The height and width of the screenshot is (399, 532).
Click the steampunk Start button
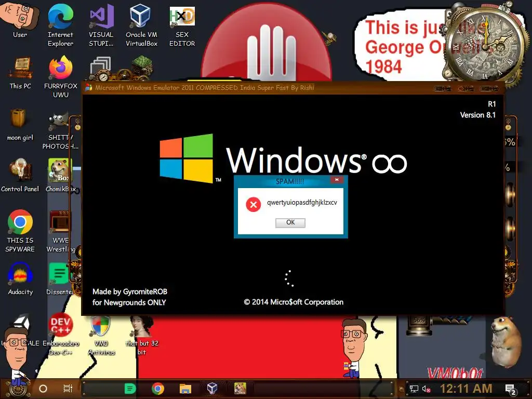coord(18,389)
